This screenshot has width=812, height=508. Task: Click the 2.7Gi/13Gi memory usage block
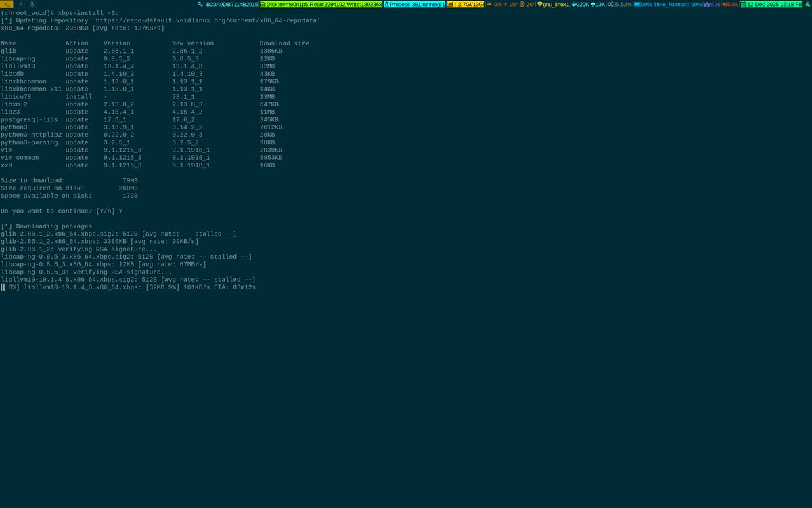465,4
